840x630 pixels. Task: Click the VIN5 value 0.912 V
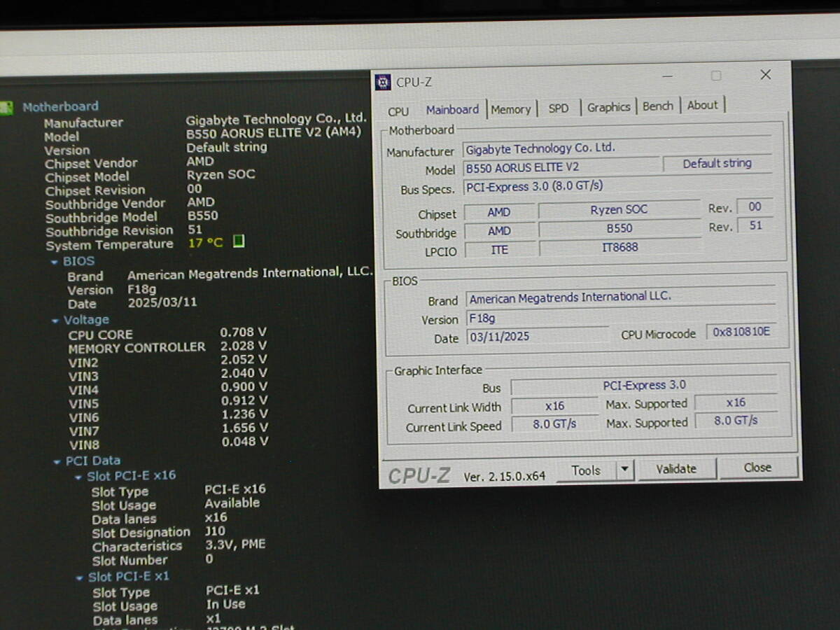pos(244,401)
